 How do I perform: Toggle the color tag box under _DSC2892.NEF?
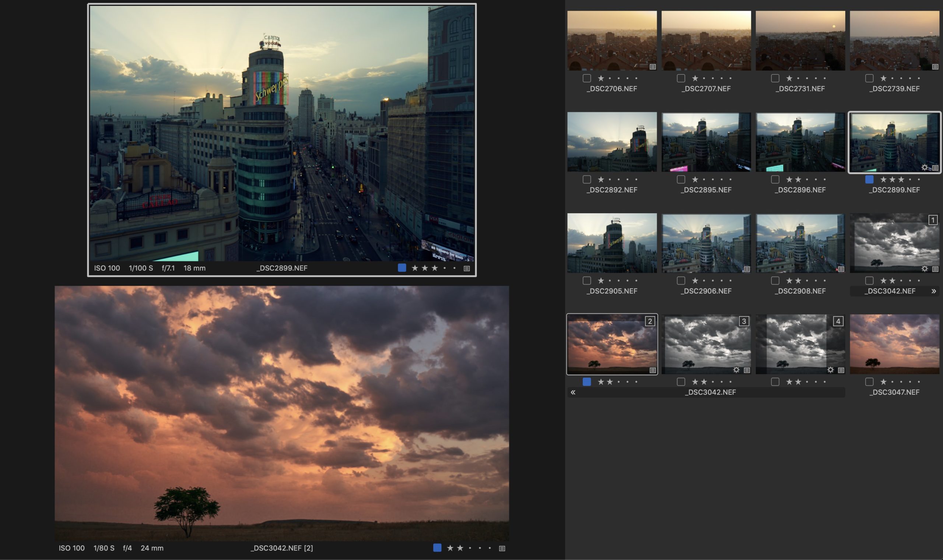coord(587,179)
